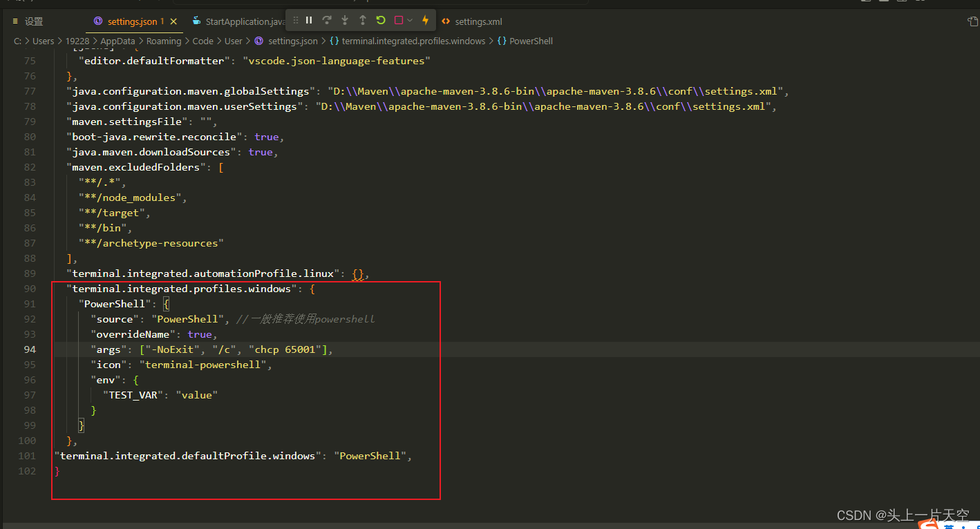Click the "chcp 65001" argument string

tap(285, 349)
